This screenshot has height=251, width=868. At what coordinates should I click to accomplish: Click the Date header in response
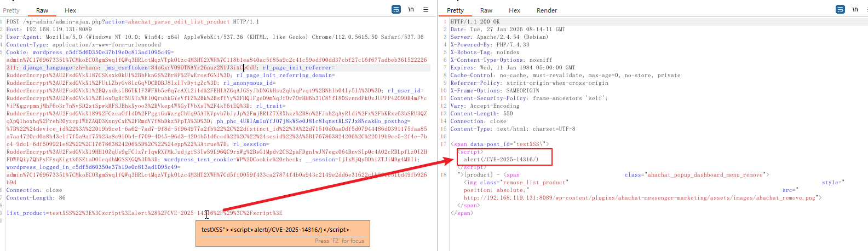pyautogui.click(x=508, y=30)
